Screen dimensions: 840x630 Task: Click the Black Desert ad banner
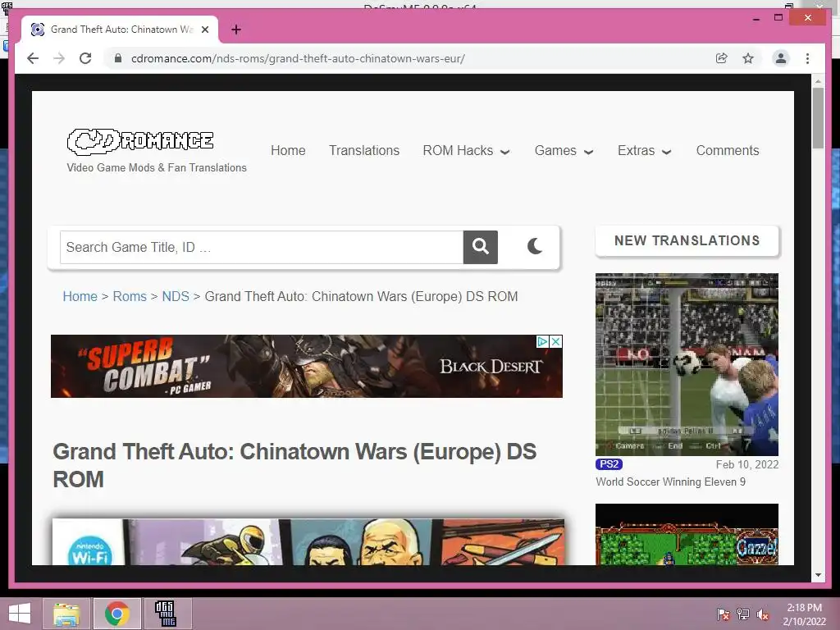point(307,367)
